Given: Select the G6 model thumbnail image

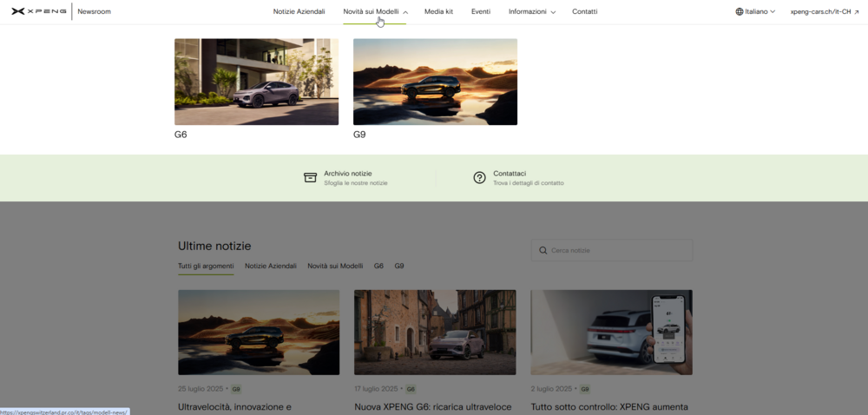Looking at the screenshot, I should pos(256,82).
